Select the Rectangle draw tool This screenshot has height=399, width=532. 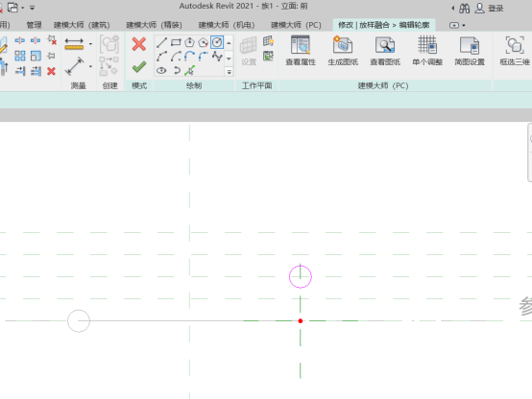pyautogui.click(x=176, y=42)
